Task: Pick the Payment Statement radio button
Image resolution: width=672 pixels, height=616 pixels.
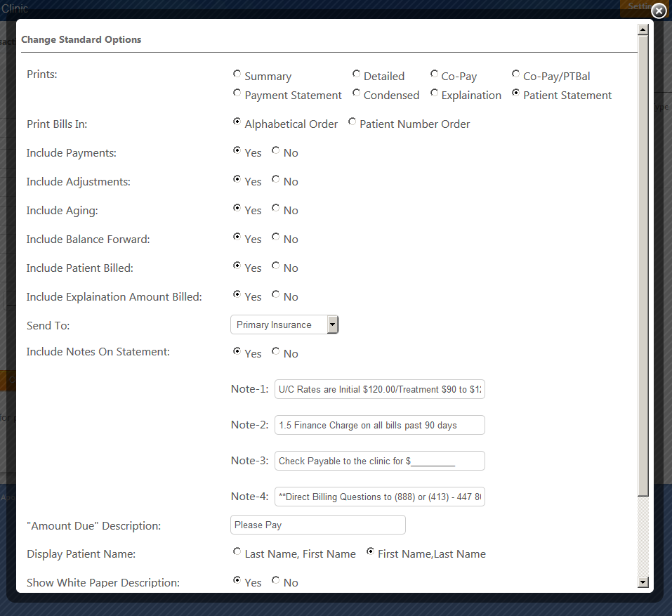Action: tap(237, 93)
